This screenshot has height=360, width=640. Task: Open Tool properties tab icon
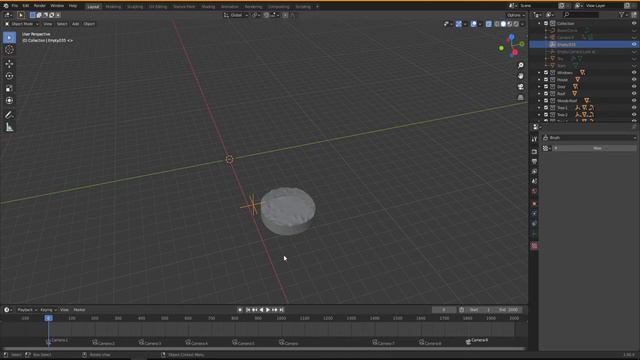pos(534,139)
